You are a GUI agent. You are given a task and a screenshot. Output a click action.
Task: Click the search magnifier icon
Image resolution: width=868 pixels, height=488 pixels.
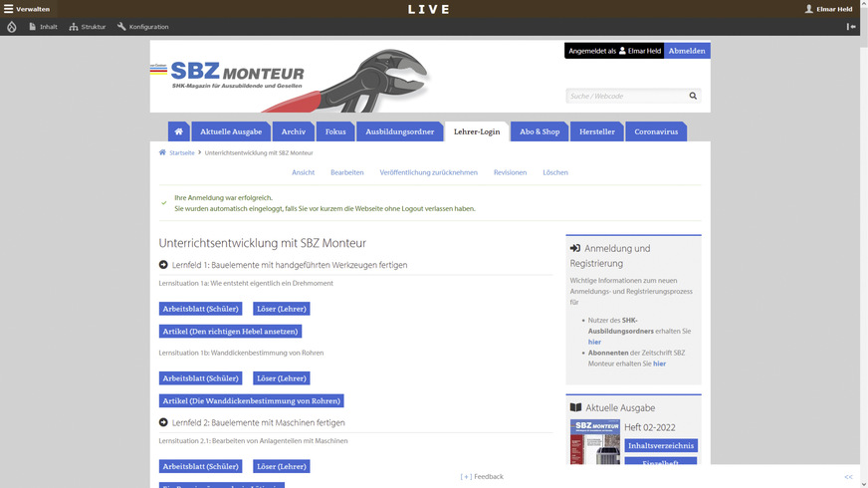point(693,97)
